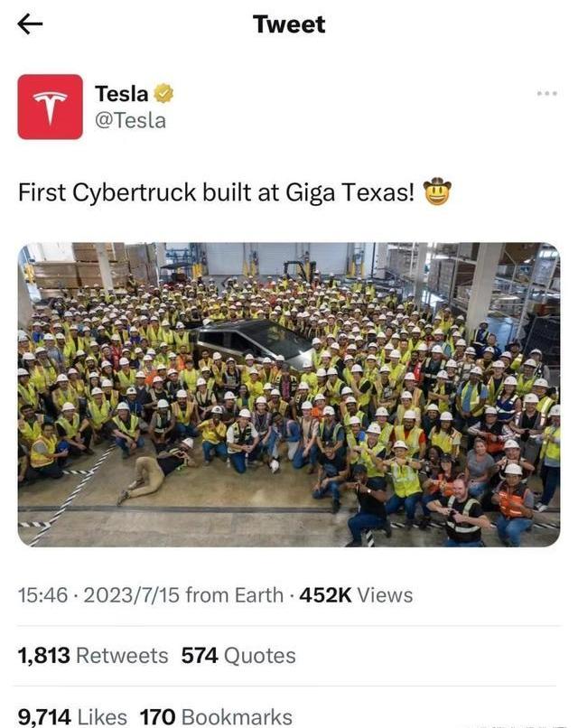Open the 574 Quotes list

coord(238,656)
